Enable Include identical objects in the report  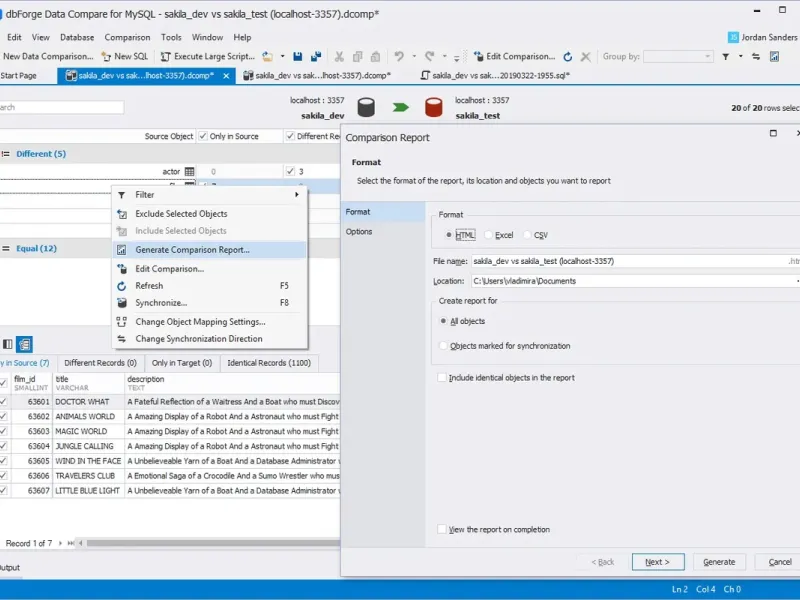tap(443, 378)
